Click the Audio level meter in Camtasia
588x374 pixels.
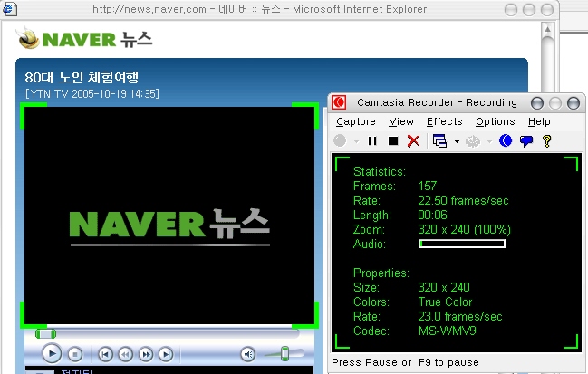[x=462, y=244]
